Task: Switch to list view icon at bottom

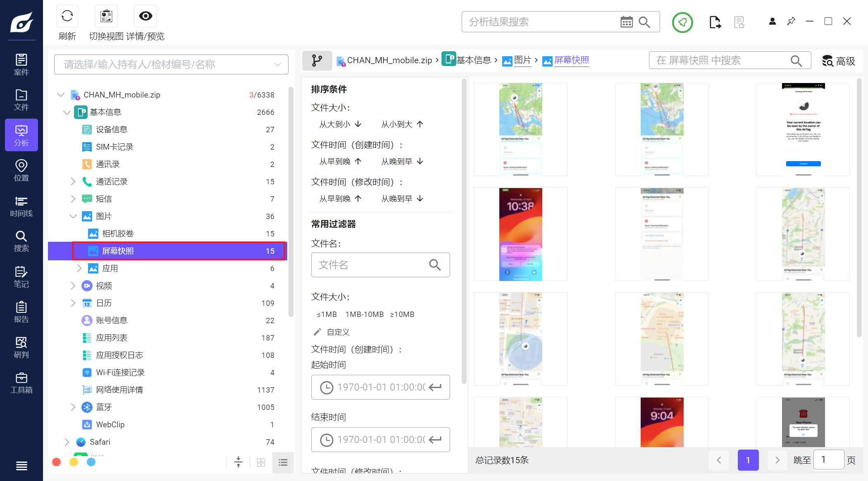Action: (283, 462)
